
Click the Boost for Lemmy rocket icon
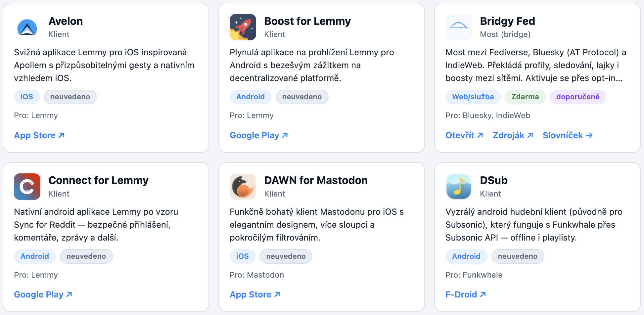(x=243, y=27)
